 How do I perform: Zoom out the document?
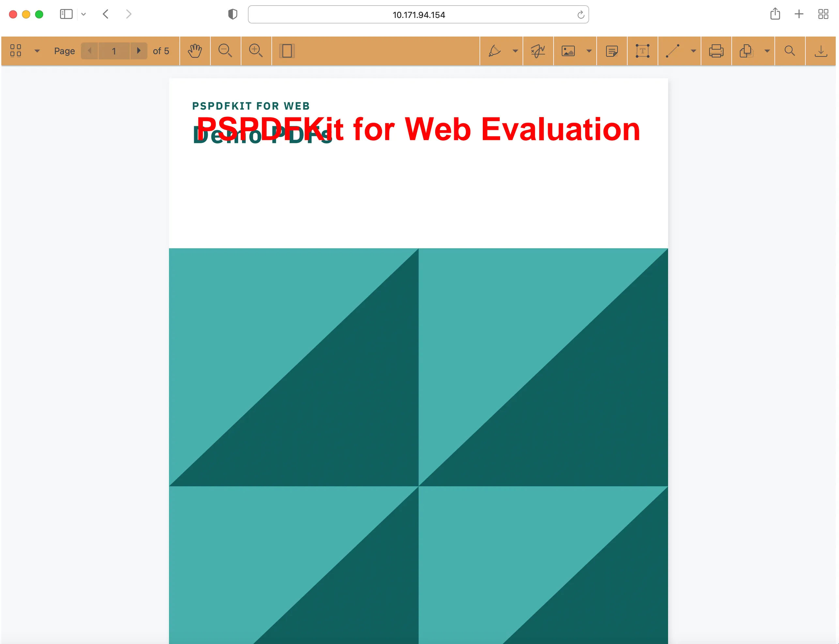click(225, 51)
